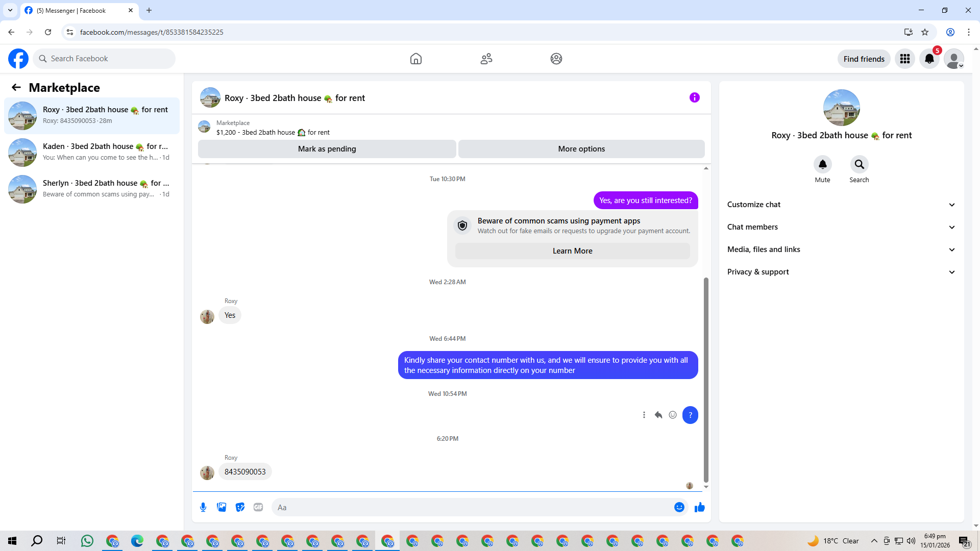Screen dimensions: 980x551
Task: Attach a photo using the image icon
Action: (x=222, y=507)
